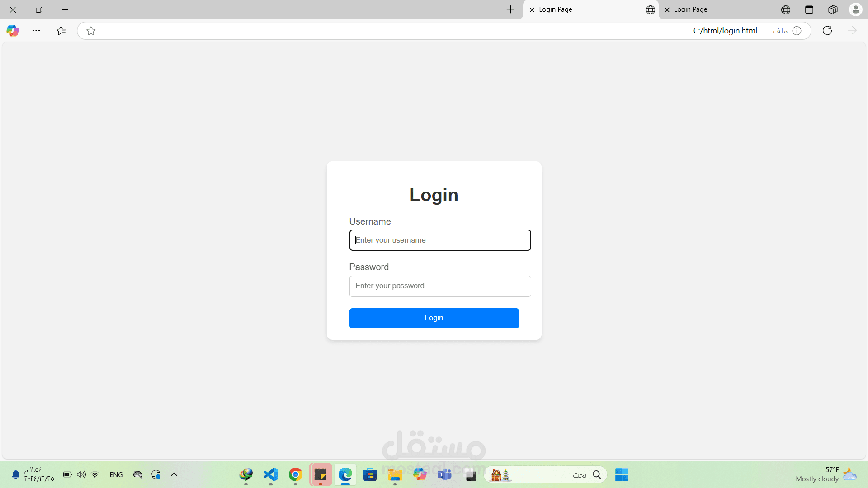This screenshot has width=868, height=488.
Task: Restore down the browser window
Action: 39,9
